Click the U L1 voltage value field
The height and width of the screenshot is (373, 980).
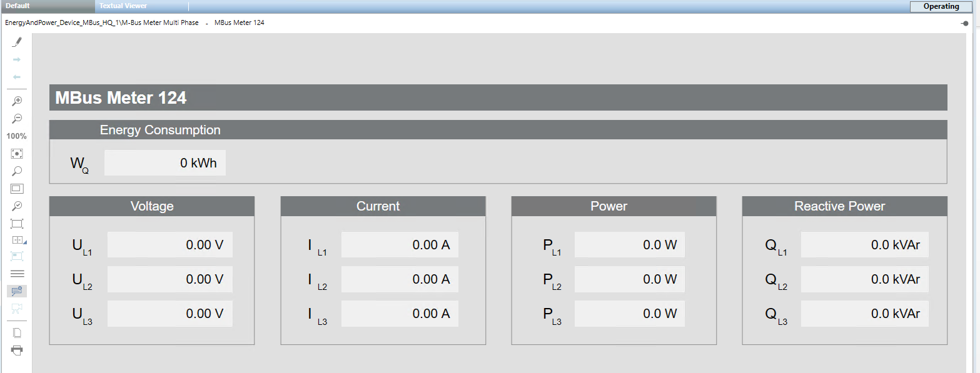click(x=169, y=245)
